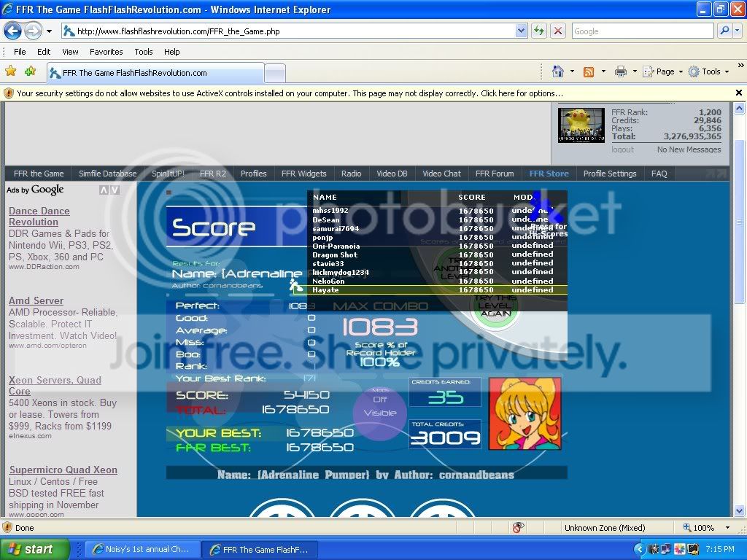747x560 pixels.
Task: Open the Favorites menu
Action: [x=106, y=52]
